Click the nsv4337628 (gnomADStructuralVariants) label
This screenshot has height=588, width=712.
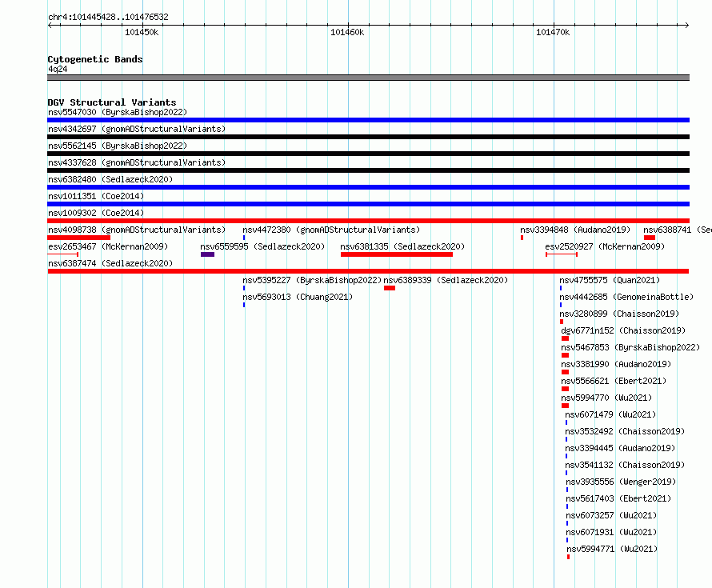(x=137, y=162)
